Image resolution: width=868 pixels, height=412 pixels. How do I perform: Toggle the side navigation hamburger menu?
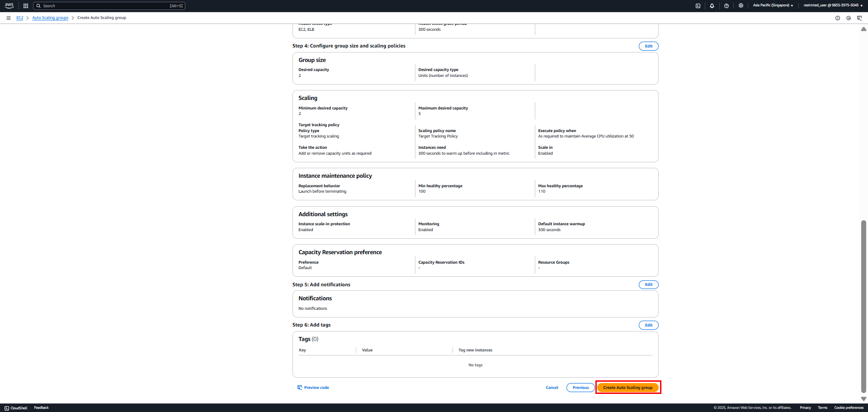point(9,18)
